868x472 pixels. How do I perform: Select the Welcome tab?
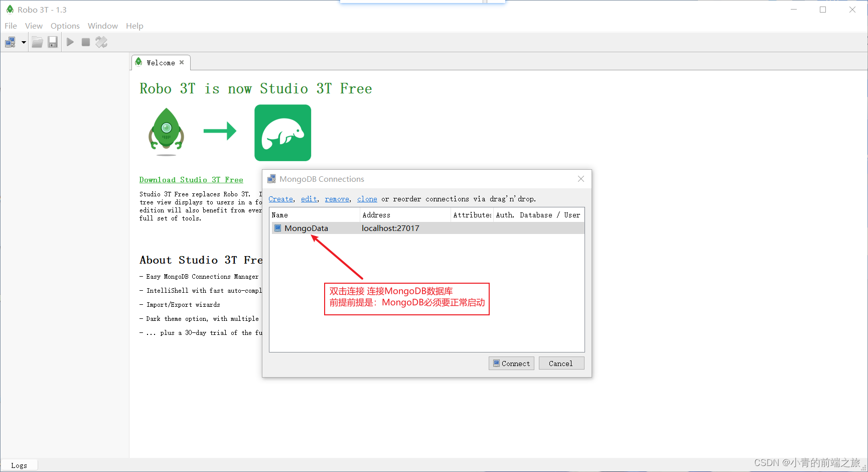pyautogui.click(x=161, y=63)
